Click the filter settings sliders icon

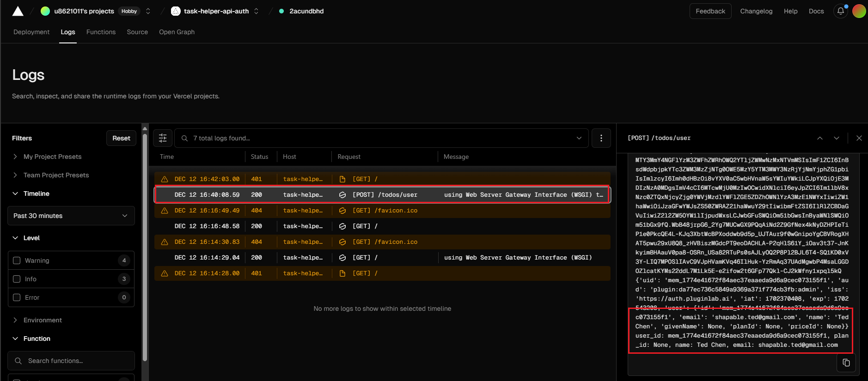[163, 138]
